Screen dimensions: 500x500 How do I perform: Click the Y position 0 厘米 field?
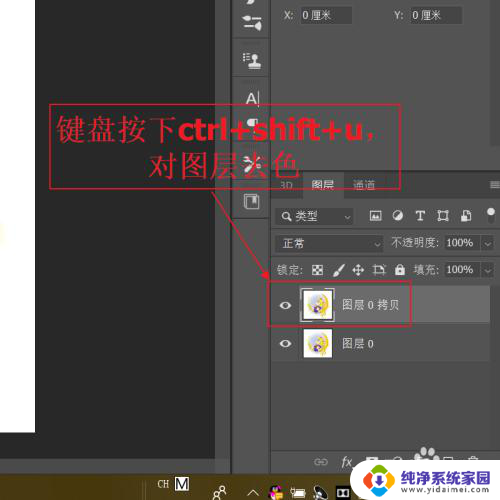pyautogui.click(x=436, y=15)
